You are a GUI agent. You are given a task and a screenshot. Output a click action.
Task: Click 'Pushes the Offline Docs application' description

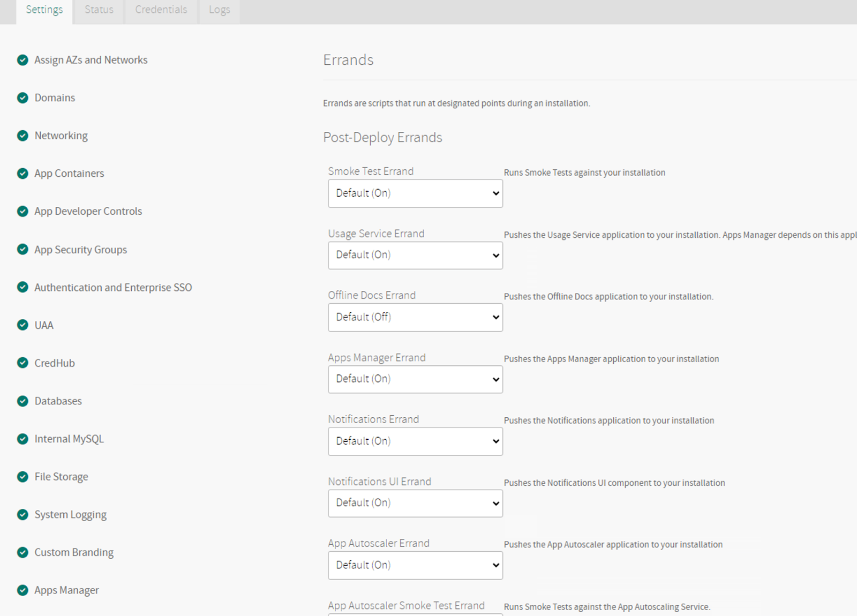coord(608,296)
